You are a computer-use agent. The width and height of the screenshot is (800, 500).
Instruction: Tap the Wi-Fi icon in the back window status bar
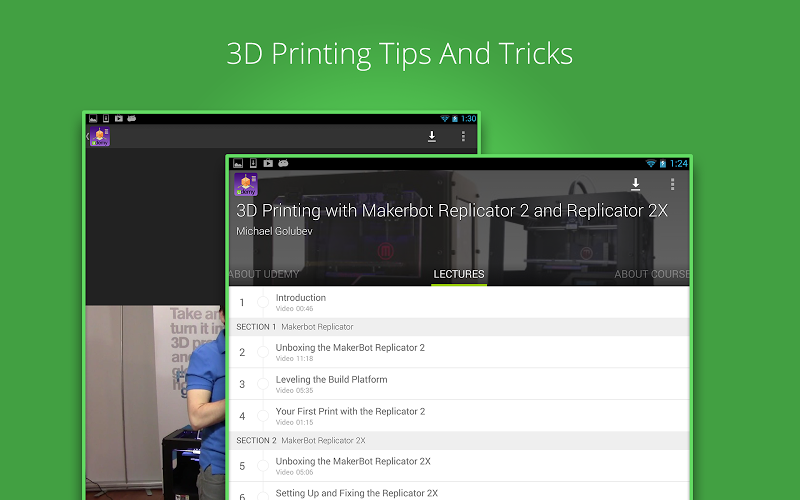click(444, 118)
